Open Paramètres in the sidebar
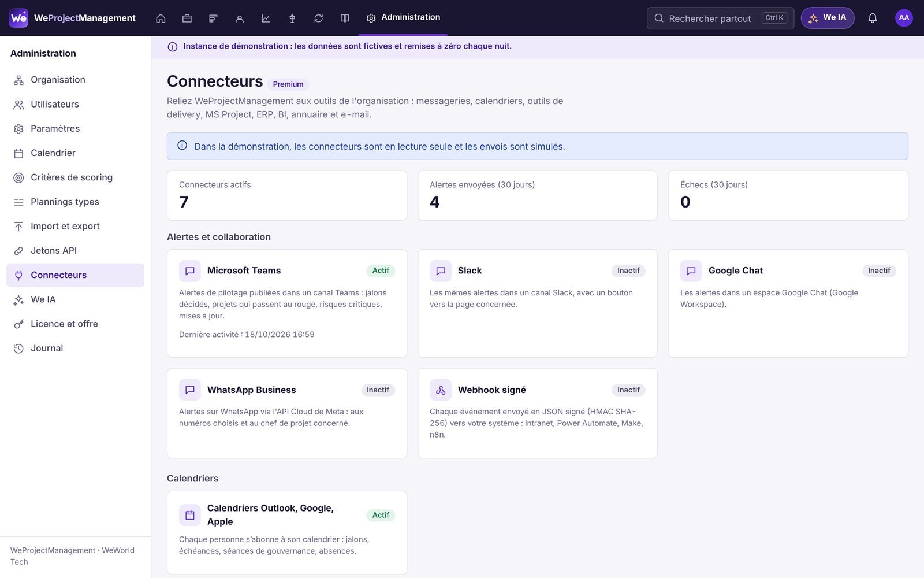 point(75,128)
